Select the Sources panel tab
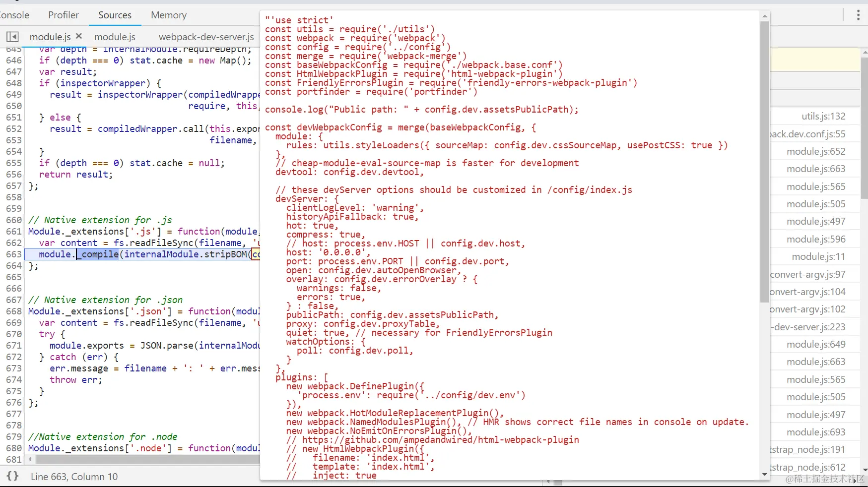 [115, 15]
